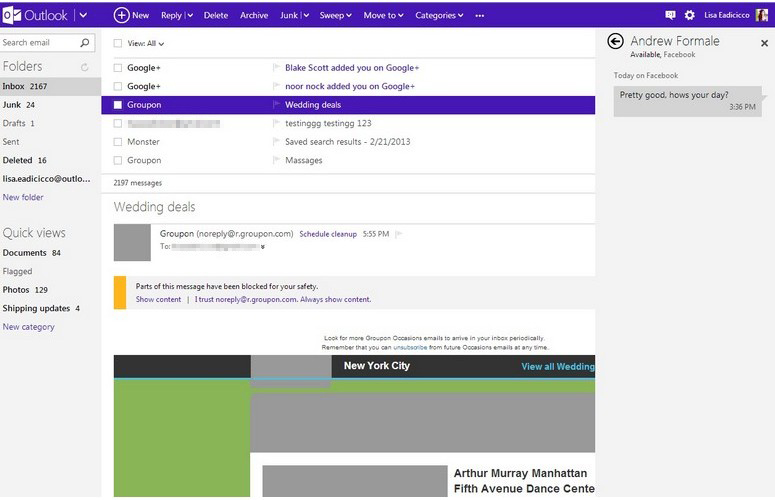775x500 pixels.
Task: Check the testinggg testingg 123 message checkbox
Action: 118,123
